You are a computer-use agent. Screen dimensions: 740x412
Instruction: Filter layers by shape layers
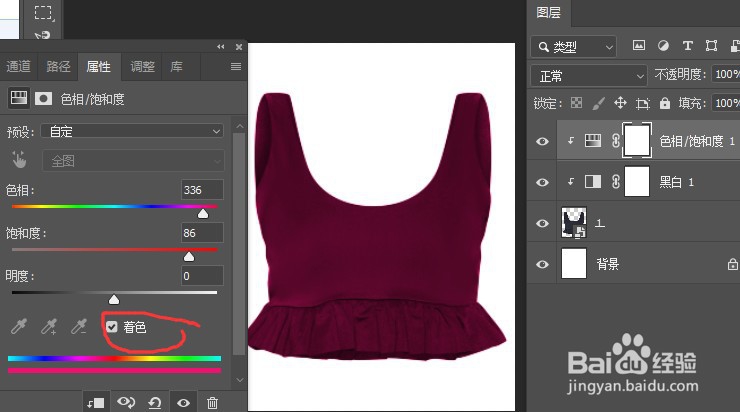711,45
